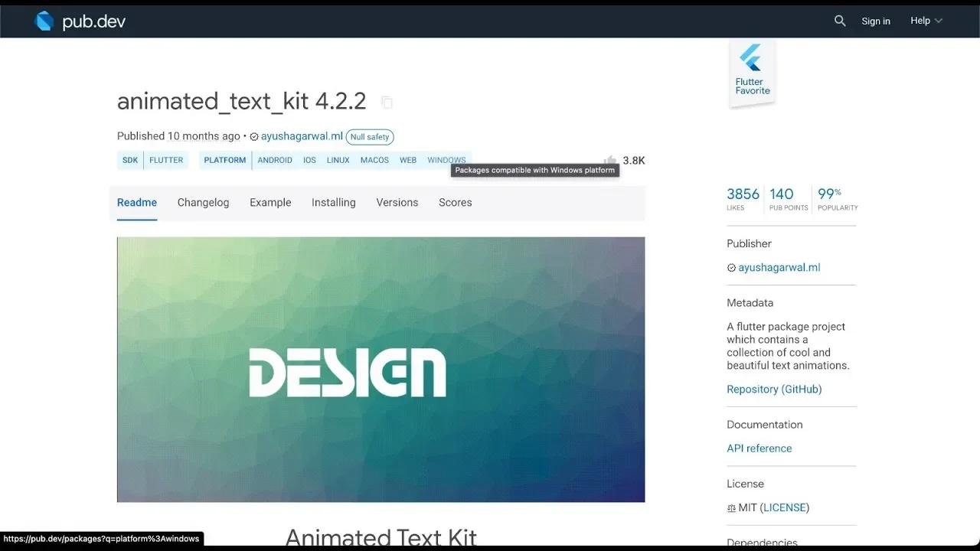Select the ANDROID platform tag
Image resolution: width=980 pixels, height=551 pixels.
(x=275, y=160)
